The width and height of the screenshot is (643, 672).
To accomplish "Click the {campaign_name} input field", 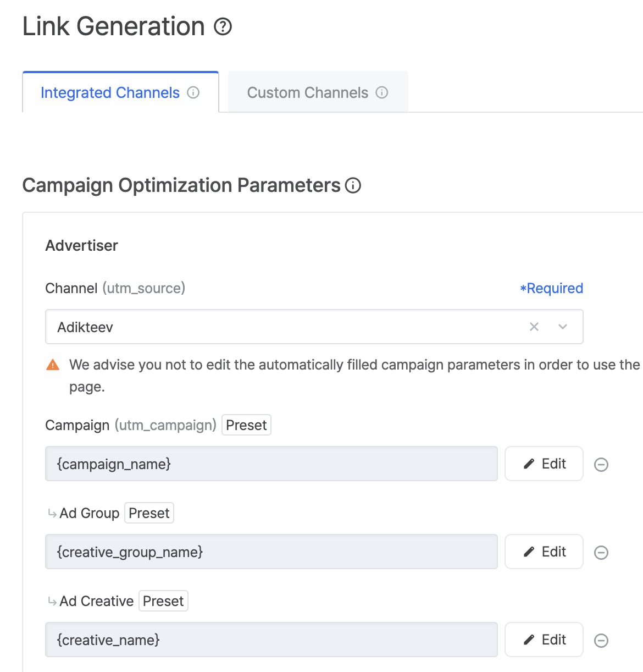I will click(271, 464).
